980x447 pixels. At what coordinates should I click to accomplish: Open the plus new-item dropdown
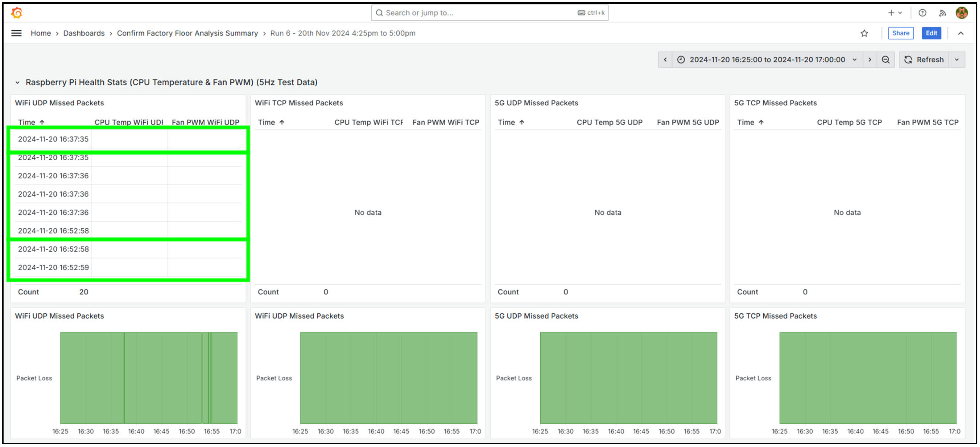(x=894, y=13)
